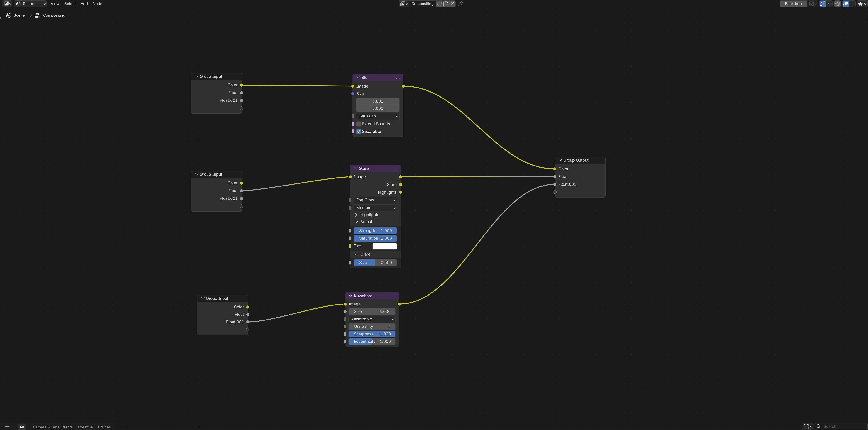Image resolution: width=868 pixels, height=430 pixels.
Task: Click the Compositing icon in the breadcrumb
Action: coord(38,15)
